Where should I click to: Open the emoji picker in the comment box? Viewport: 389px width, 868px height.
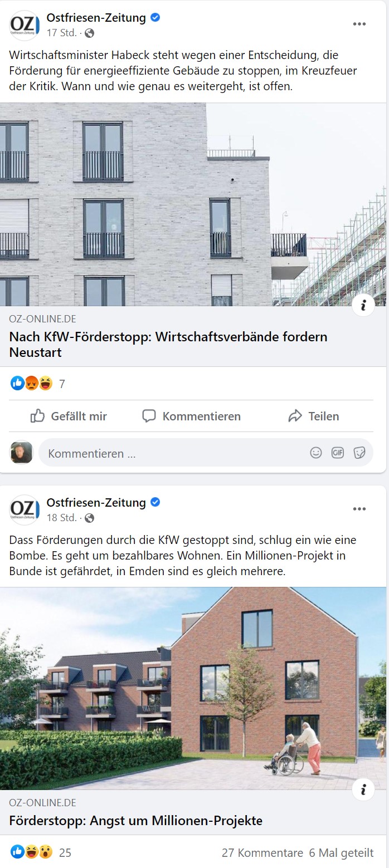(316, 453)
